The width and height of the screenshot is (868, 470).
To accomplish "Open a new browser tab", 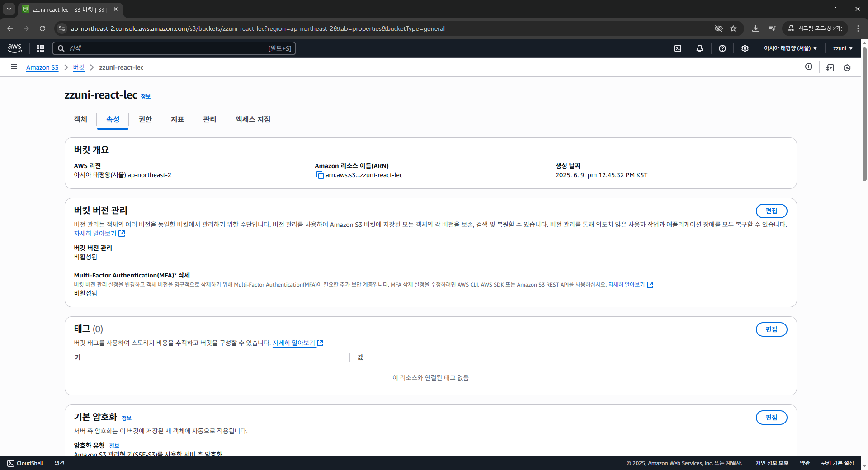I will click(x=132, y=9).
